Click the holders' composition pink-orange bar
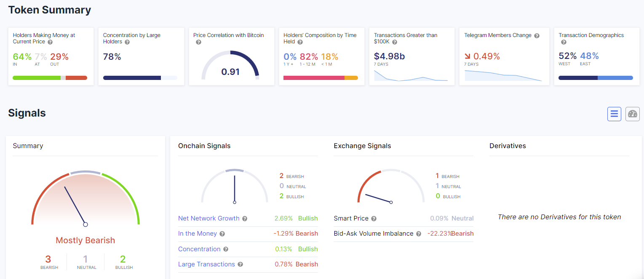The image size is (644, 279). (x=321, y=78)
